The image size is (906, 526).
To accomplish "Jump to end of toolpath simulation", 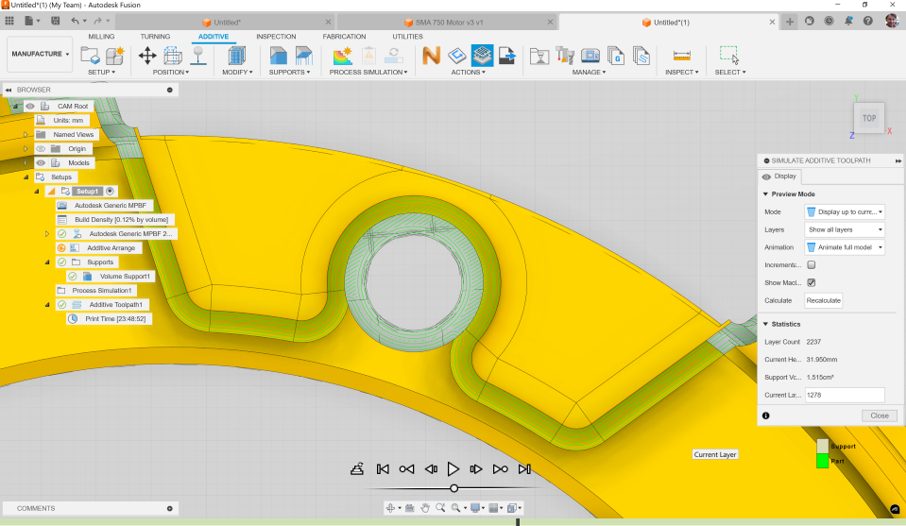I will tap(524, 469).
